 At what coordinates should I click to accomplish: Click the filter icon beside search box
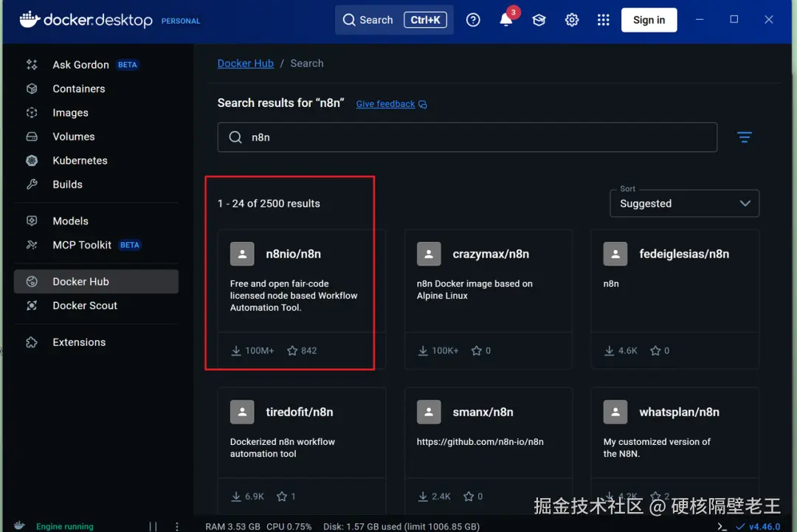(x=744, y=137)
